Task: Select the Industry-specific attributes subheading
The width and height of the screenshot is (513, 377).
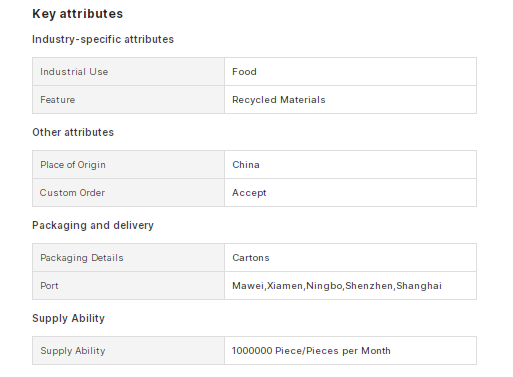Action: [103, 39]
